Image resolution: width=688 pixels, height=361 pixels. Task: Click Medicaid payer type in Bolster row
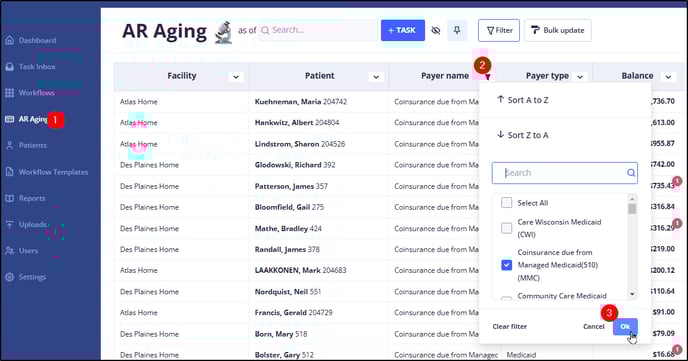[521, 355]
